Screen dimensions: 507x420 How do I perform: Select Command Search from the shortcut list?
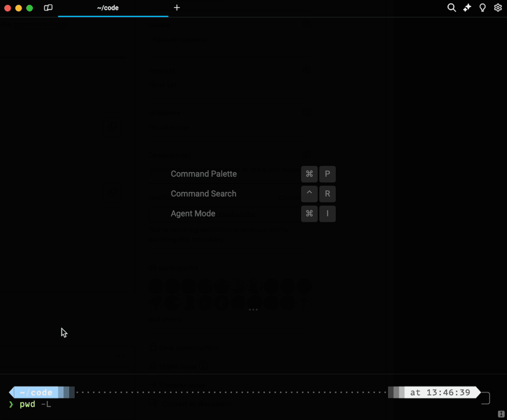(x=203, y=194)
